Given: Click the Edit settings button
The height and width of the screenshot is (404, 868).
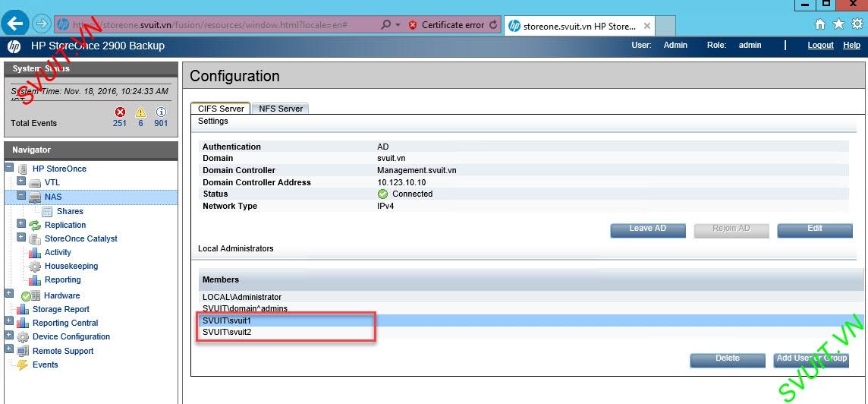Looking at the screenshot, I should (814, 231).
